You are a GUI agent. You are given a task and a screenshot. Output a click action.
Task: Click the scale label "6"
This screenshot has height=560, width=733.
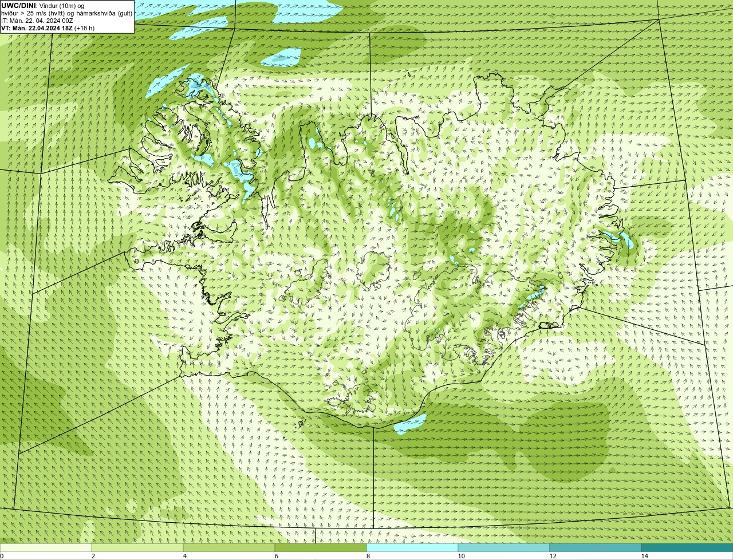pos(276,556)
